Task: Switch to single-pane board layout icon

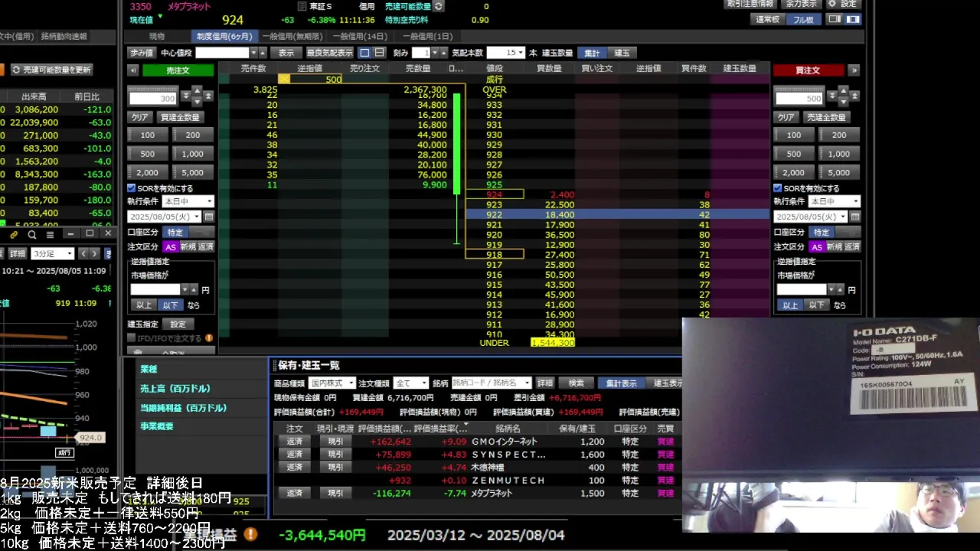Action: [x=835, y=20]
